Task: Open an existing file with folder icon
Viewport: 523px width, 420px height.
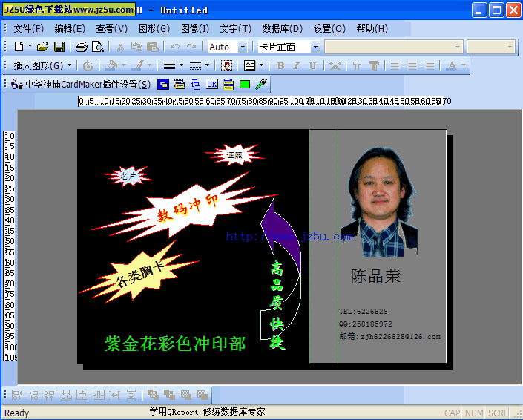Action: pyautogui.click(x=43, y=47)
